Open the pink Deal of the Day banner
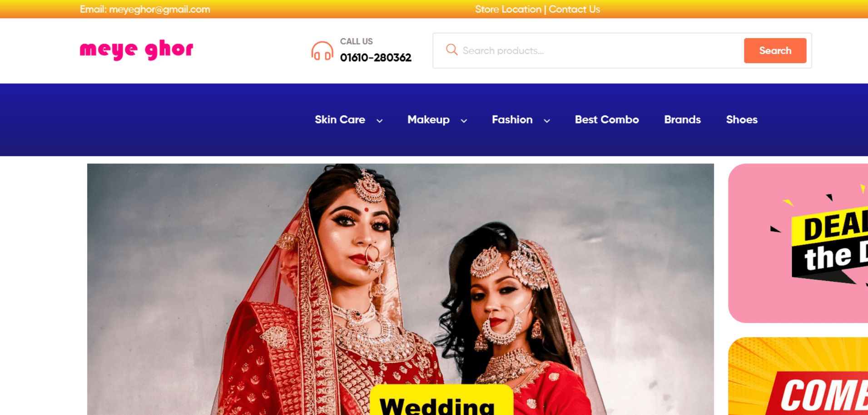The height and width of the screenshot is (415, 868). pyautogui.click(x=798, y=243)
